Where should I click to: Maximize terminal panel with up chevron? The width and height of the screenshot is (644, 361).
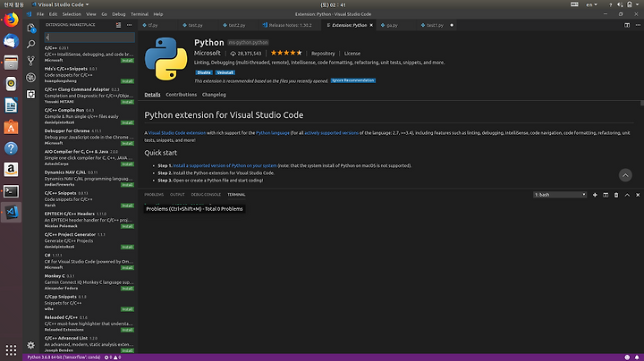tap(627, 195)
